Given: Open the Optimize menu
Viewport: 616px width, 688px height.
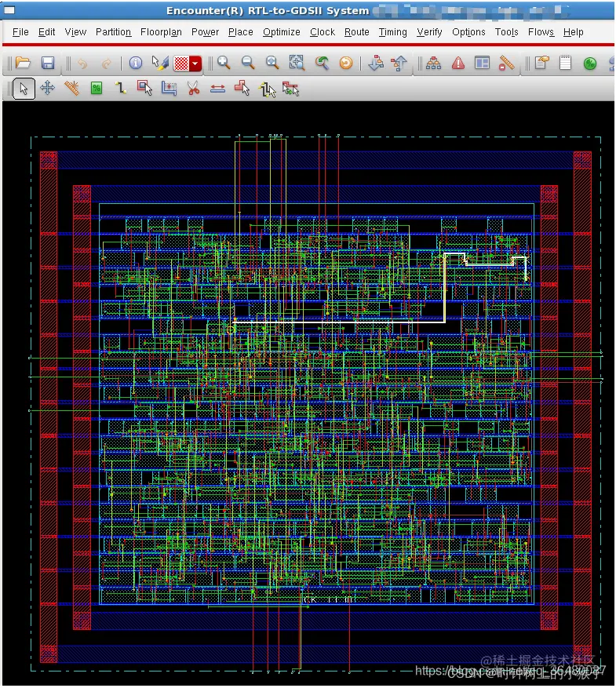Looking at the screenshot, I should pyautogui.click(x=281, y=32).
